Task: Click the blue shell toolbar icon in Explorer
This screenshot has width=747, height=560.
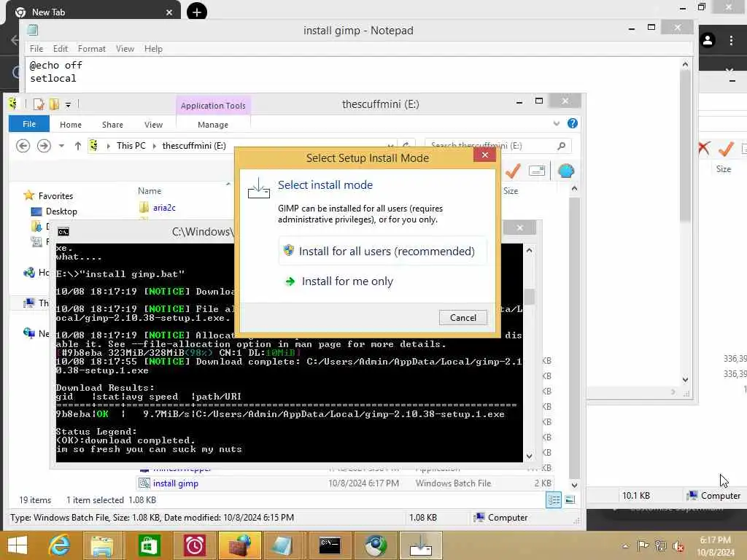Action: (x=566, y=171)
